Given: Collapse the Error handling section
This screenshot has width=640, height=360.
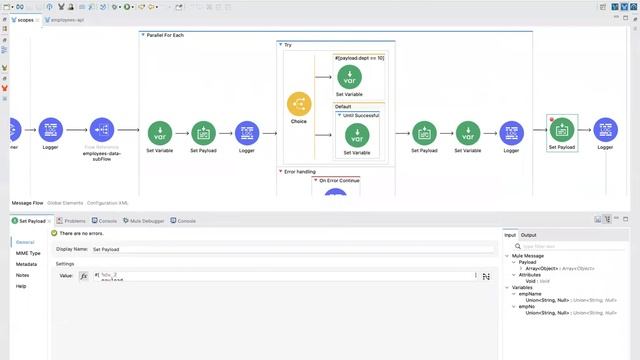Looking at the screenshot, I should coord(280,171).
